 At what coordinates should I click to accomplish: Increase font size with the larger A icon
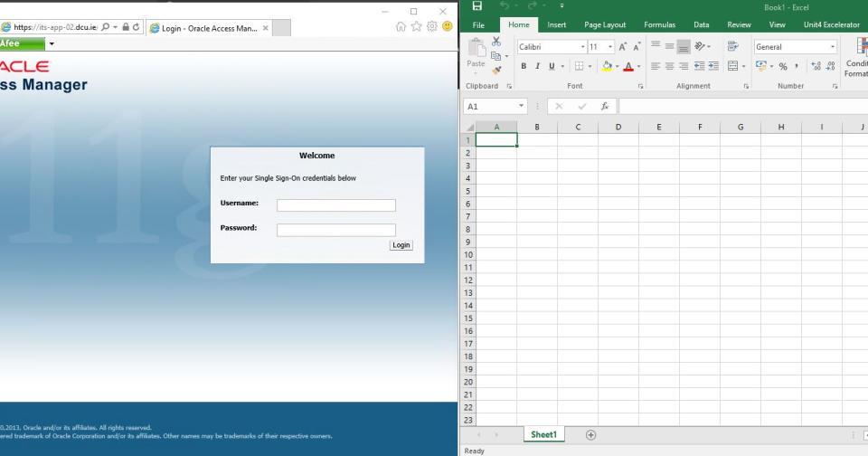click(623, 47)
